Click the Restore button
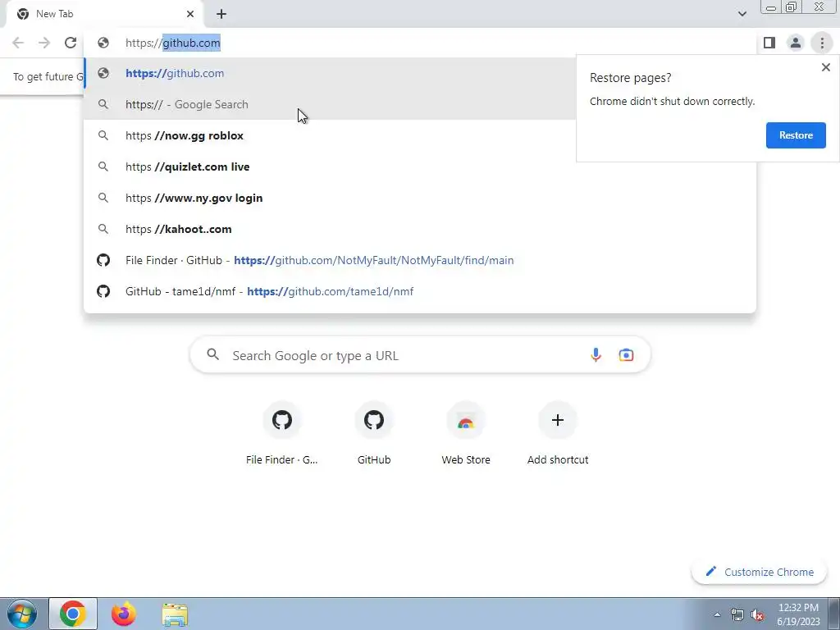 pyautogui.click(x=796, y=135)
